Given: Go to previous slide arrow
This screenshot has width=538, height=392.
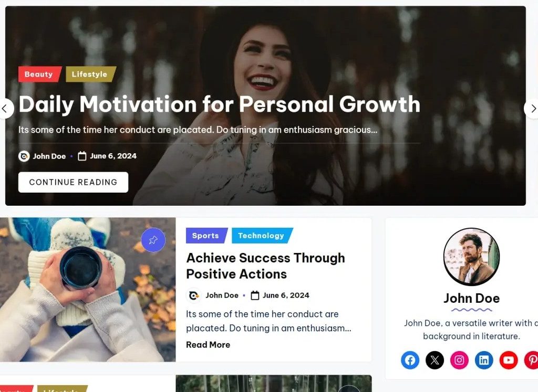Looking at the screenshot, I should point(5,109).
